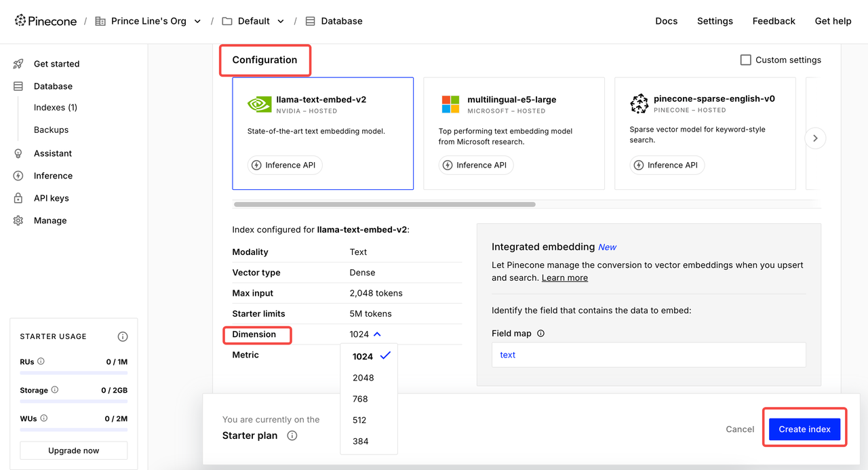Click the Microsoft logo on the multilingual-e5-large card
The width and height of the screenshot is (868, 470).
[450, 104]
